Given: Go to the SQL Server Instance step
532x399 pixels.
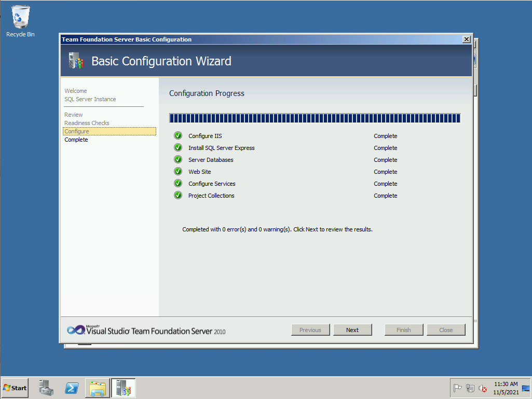Looking at the screenshot, I should [x=90, y=99].
